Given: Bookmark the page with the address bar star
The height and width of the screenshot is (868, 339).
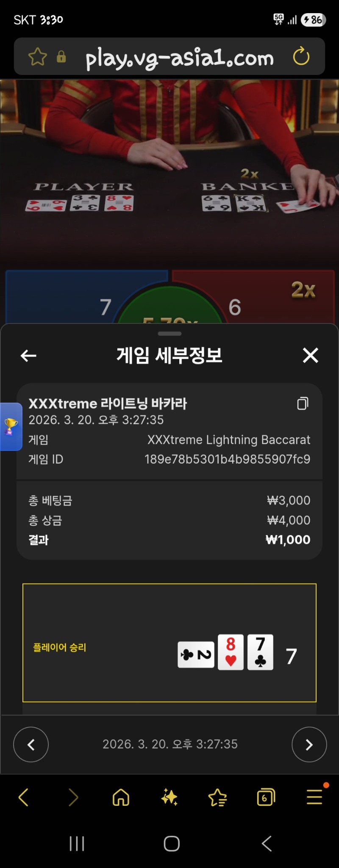Looking at the screenshot, I should pyautogui.click(x=37, y=57).
